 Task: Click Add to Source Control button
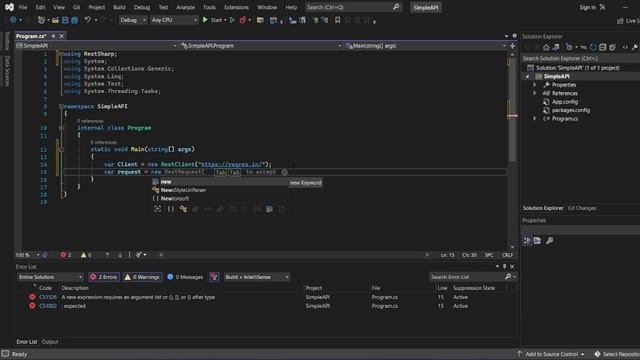point(551,354)
